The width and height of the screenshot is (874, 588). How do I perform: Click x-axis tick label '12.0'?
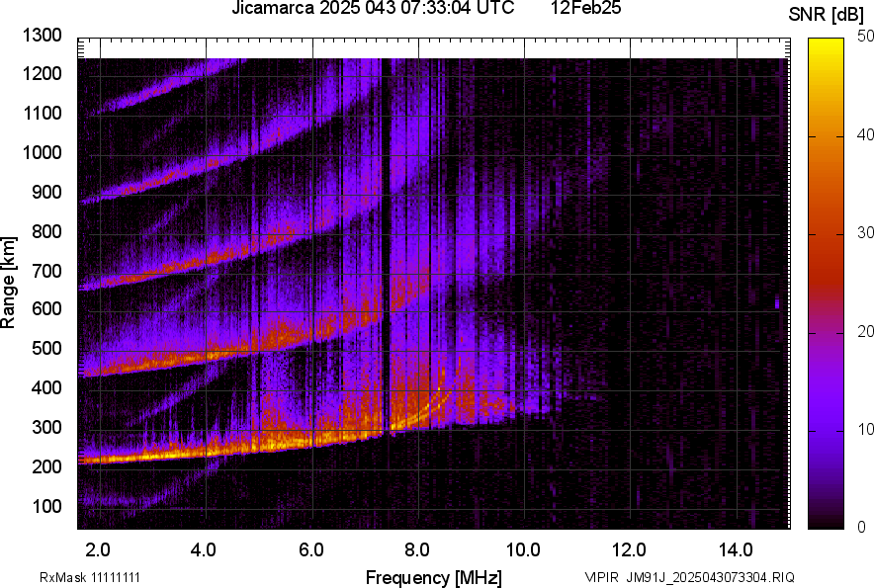click(x=630, y=550)
